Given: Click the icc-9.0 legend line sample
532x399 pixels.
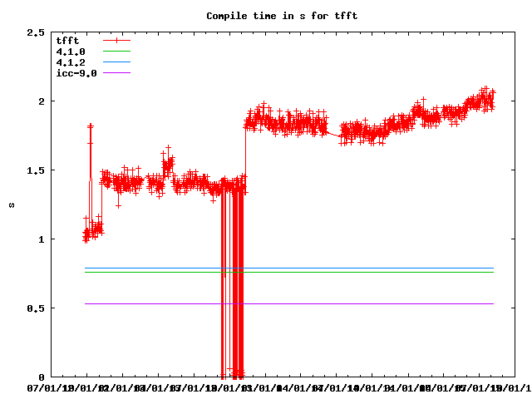Looking at the screenshot, I should 117,73.
